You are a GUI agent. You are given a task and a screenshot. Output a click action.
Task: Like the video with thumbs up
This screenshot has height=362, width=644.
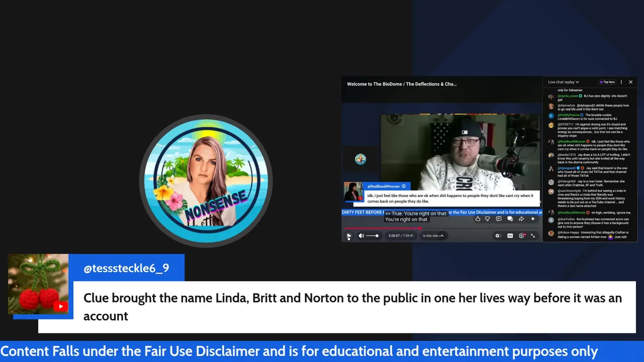click(477, 219)
